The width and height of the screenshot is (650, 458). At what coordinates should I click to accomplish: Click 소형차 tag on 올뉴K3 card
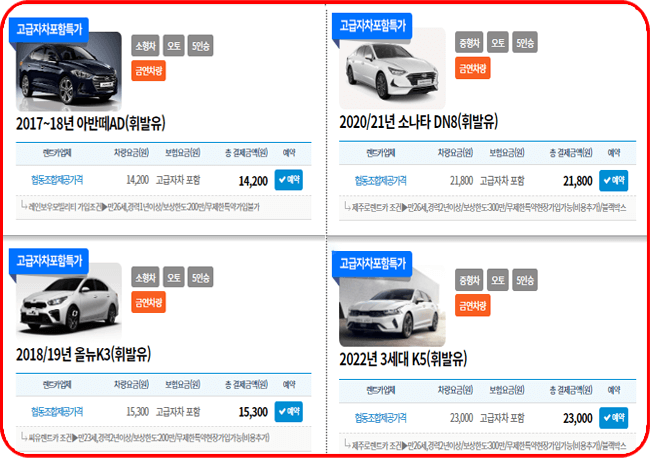coord(146,277)
